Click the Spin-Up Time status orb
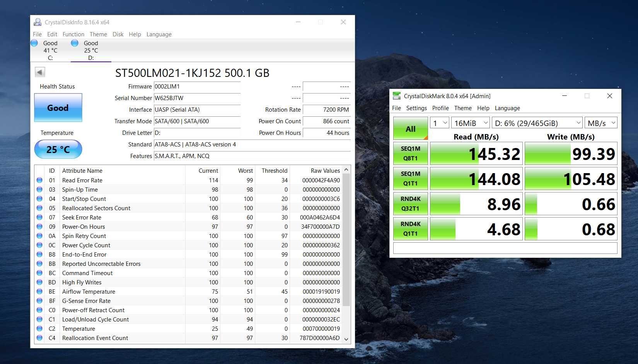This screenshot has height=364, width=638. coord(39,189)
